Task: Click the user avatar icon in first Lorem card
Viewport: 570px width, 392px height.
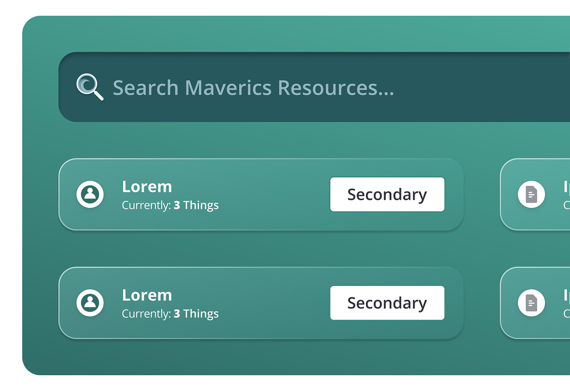Action: tap(90, 194)
